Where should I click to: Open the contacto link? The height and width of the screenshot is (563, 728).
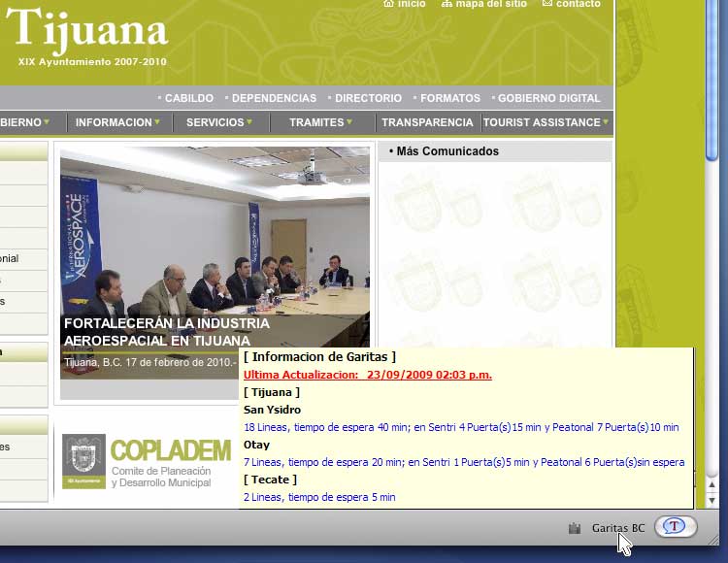coord(572,4)
